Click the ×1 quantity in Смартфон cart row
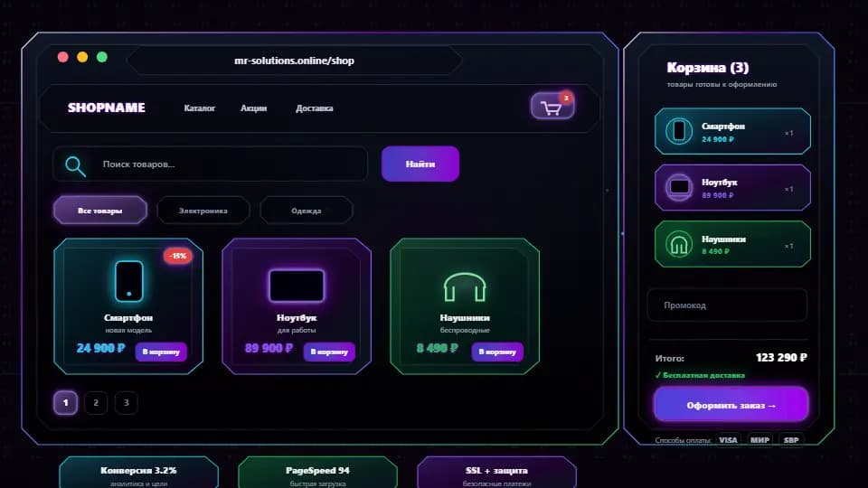 (x=788, y=133)
